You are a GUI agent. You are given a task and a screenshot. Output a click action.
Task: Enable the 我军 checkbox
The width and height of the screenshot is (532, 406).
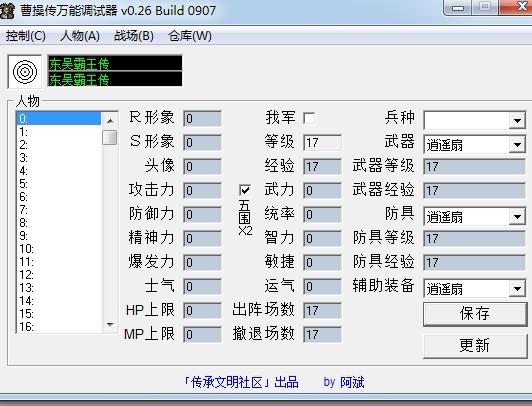[x=309, y=118]
